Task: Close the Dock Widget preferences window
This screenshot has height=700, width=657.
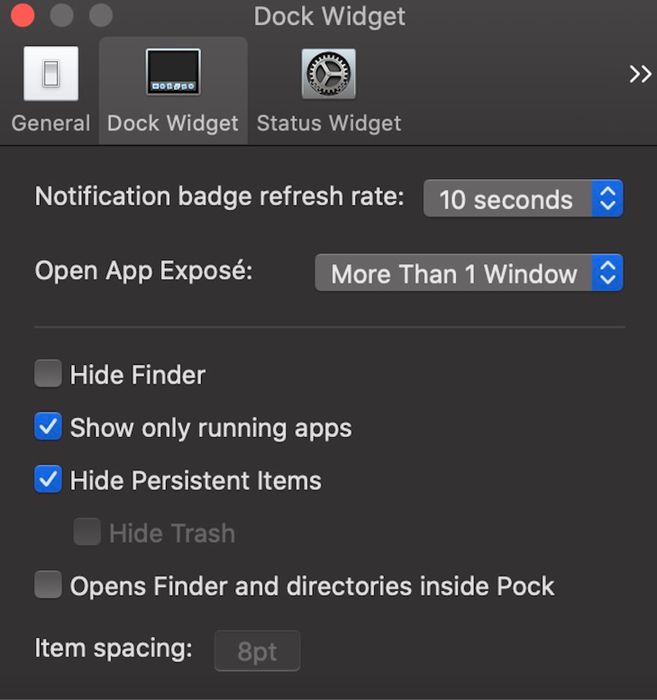Action: point(21,16)
